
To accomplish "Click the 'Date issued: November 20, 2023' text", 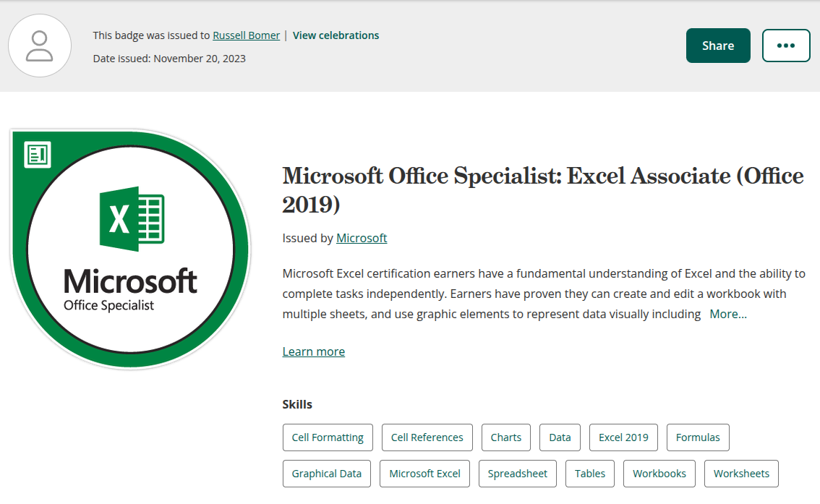I will click(x=169, y=59).
